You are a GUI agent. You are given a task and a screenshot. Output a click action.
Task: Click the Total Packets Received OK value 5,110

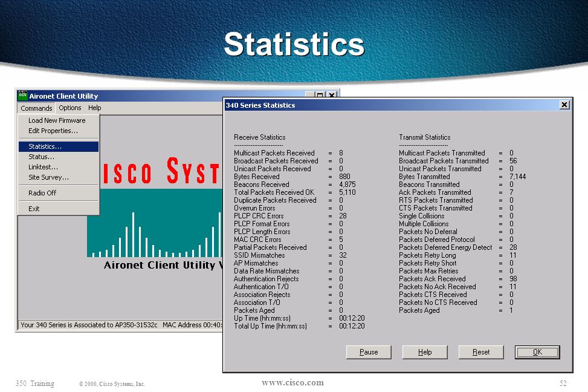tap(347, 192)
